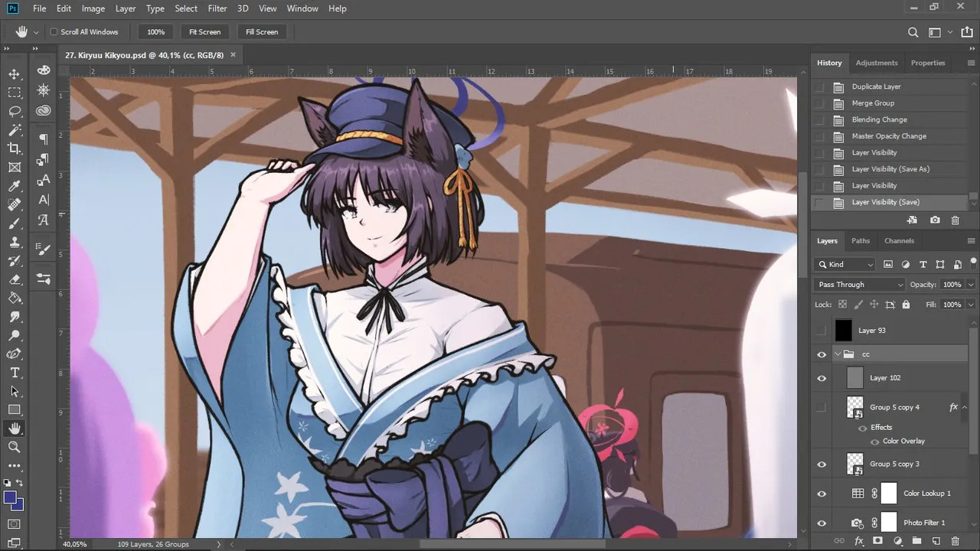
Task: Swap foreground and background colors
Action: pos(20,483)
